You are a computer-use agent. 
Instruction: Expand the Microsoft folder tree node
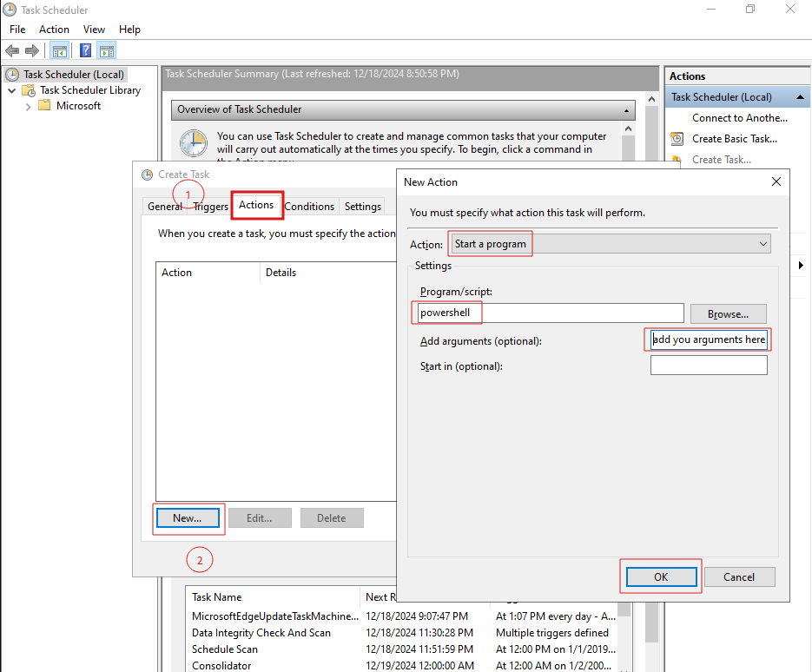(29, 106)
